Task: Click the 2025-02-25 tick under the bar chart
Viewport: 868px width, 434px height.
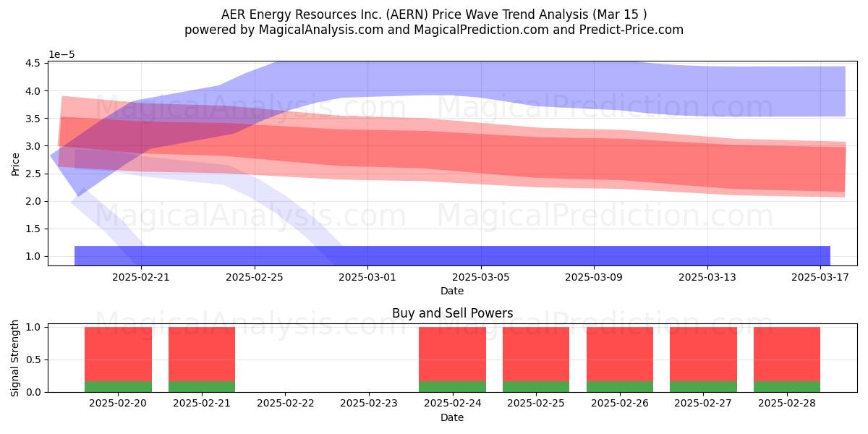Action: coord(536,404)
